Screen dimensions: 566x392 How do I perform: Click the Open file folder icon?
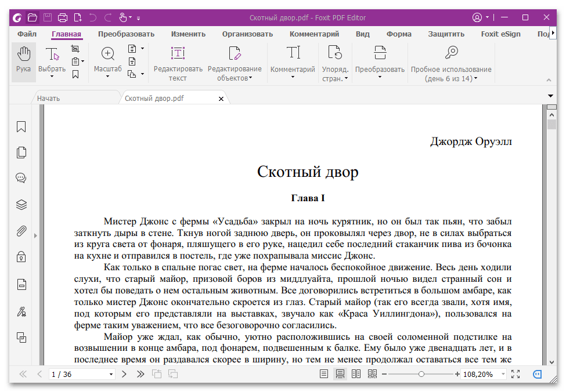(x=33, y=17)
